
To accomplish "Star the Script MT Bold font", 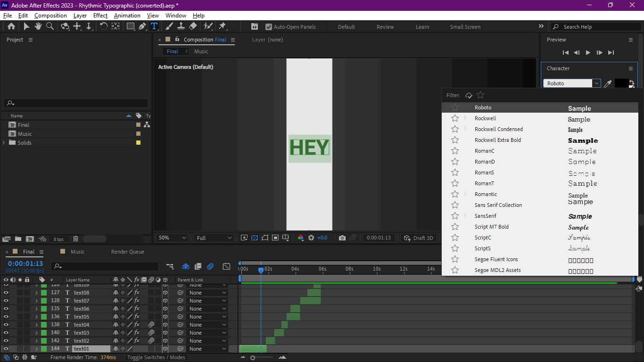I will coord(455,227).
